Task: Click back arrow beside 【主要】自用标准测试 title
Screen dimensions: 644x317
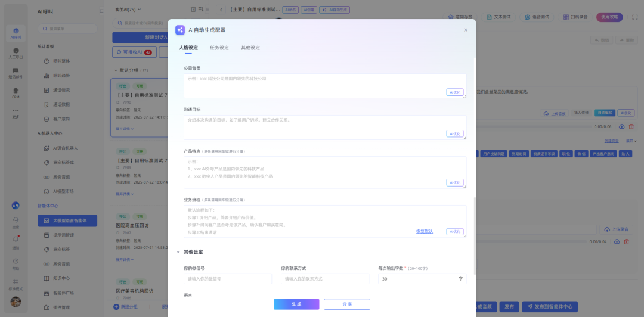Action: [x=221, y=10]
